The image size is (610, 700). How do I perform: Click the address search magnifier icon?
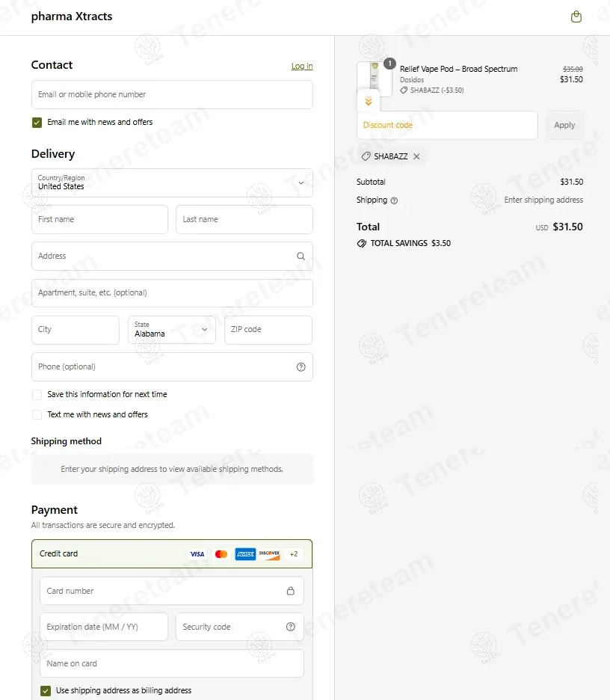301,256
